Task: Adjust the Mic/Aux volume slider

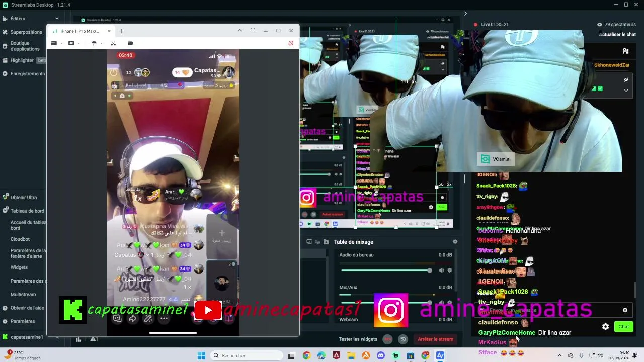Action: [386, 303]
